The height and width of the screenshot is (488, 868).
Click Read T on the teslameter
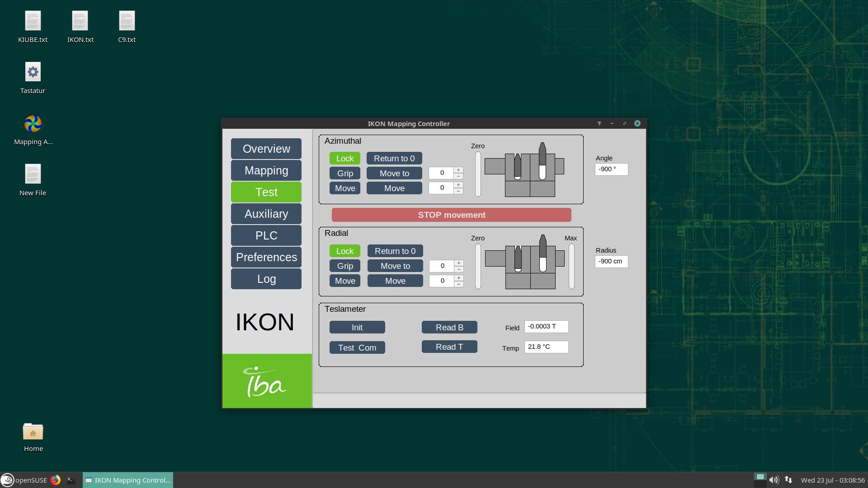(x=449, y=347)
